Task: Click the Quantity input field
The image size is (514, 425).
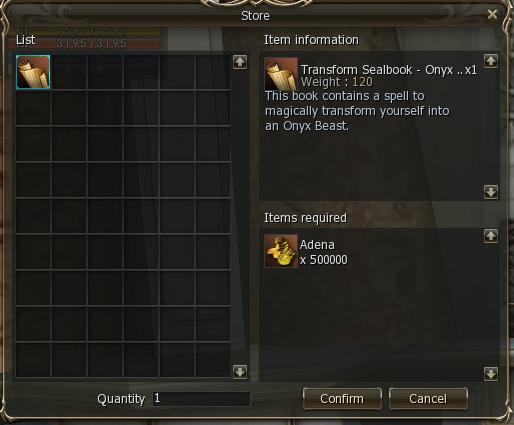Action: tap(201, 399)
